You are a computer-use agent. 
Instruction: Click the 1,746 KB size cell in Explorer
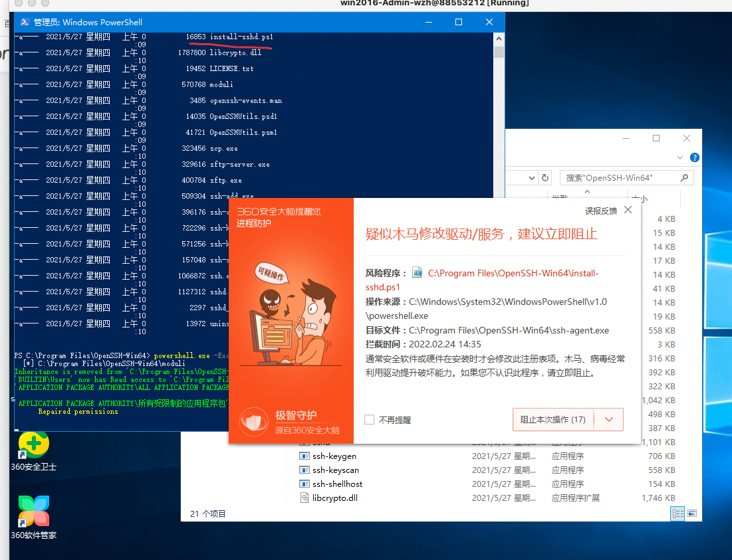(658, 498)
